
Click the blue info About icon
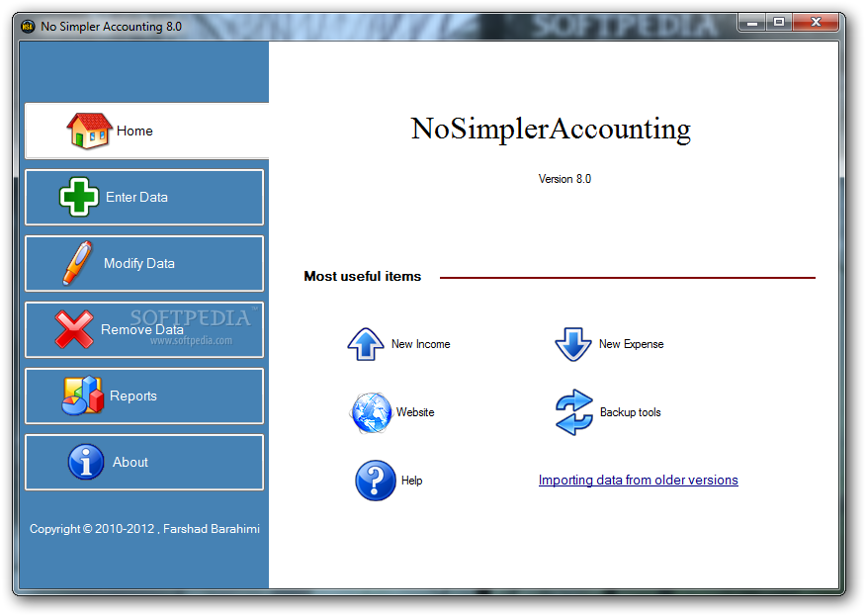click(x=86, y=462)
